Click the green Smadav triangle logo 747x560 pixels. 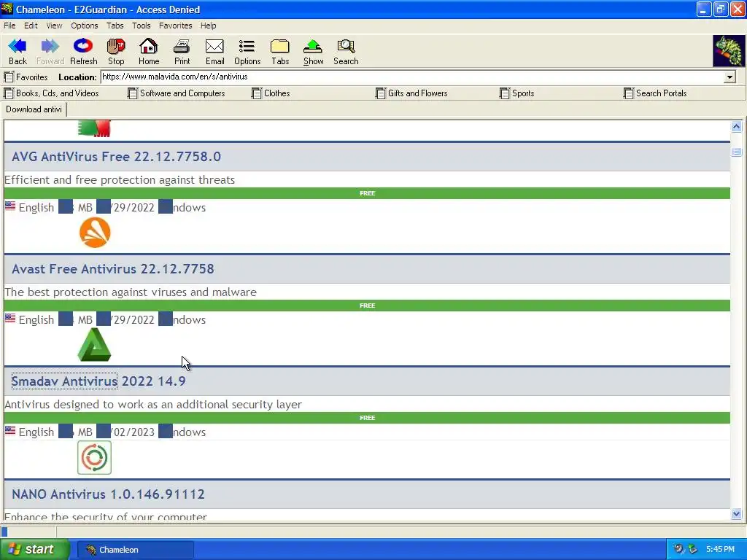94,345
